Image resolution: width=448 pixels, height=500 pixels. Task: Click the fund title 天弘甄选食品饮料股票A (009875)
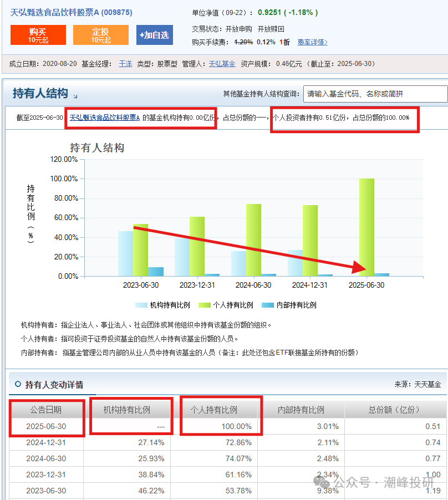coord(71,12)
